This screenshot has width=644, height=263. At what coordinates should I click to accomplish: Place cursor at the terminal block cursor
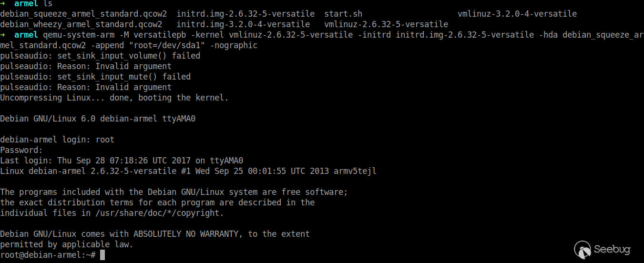coord(102,255)
